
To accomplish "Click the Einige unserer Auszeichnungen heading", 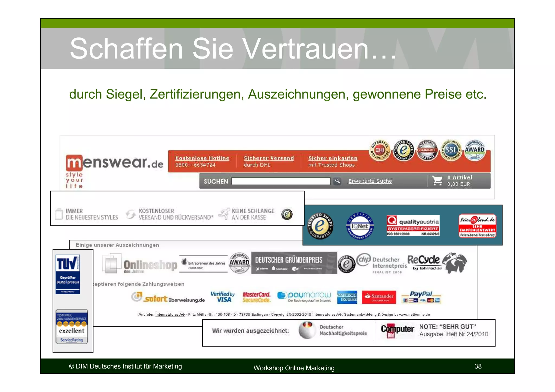I will coord(117,245).
